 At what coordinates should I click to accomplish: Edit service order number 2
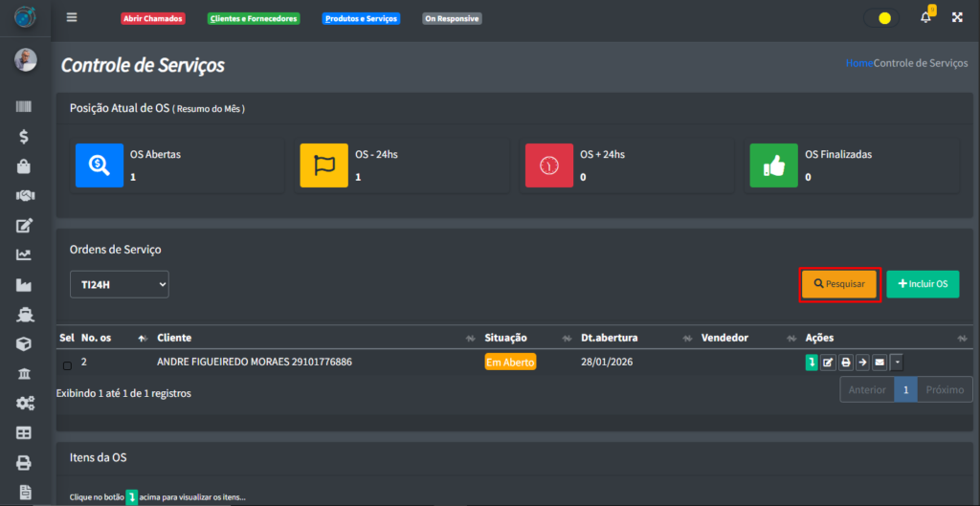tap(828, 363)
